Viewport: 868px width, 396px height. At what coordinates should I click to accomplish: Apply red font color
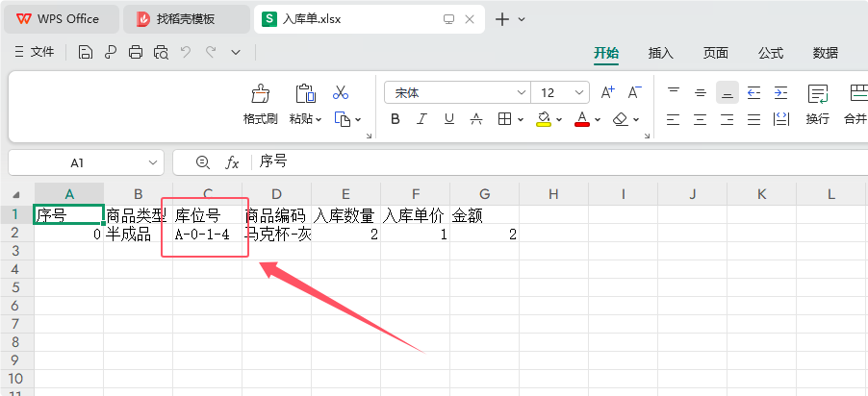[x=582, y=119]
